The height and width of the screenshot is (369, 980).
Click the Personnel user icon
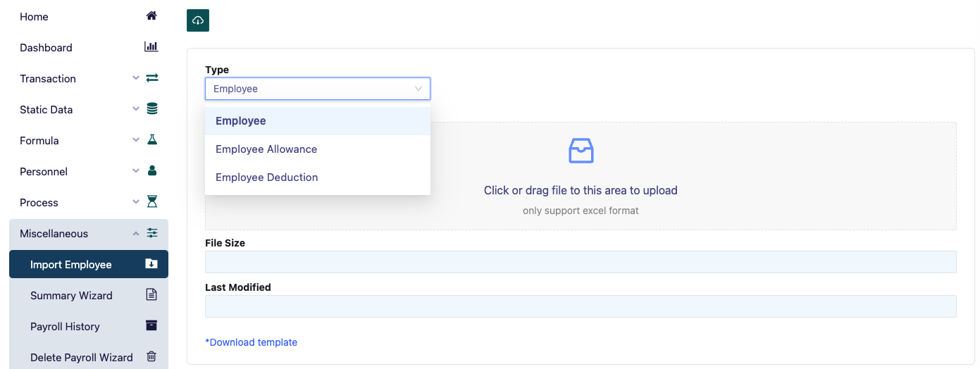pos(151,171)
